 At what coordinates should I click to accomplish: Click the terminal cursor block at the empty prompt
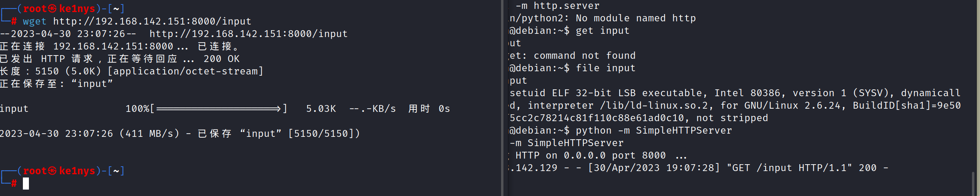[26, 184]
